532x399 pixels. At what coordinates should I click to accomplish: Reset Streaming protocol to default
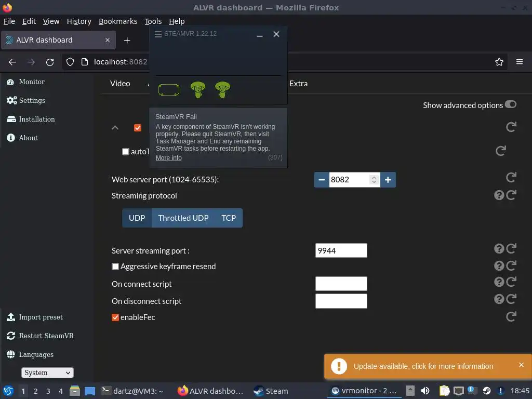click(x=511, y=195)
